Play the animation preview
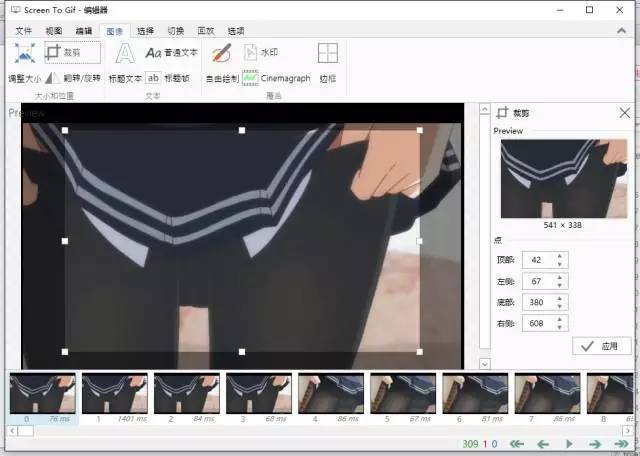 point(569,444)
